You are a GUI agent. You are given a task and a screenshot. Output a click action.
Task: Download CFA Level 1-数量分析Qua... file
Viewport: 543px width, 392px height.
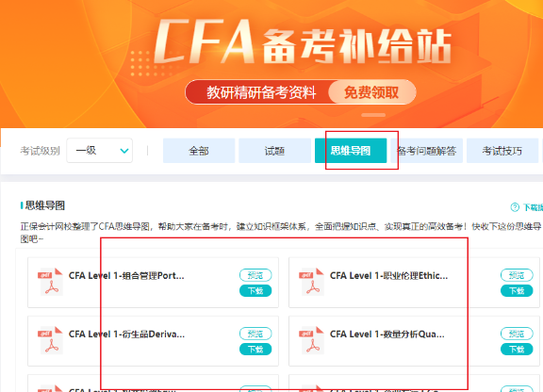click(517, 350)
